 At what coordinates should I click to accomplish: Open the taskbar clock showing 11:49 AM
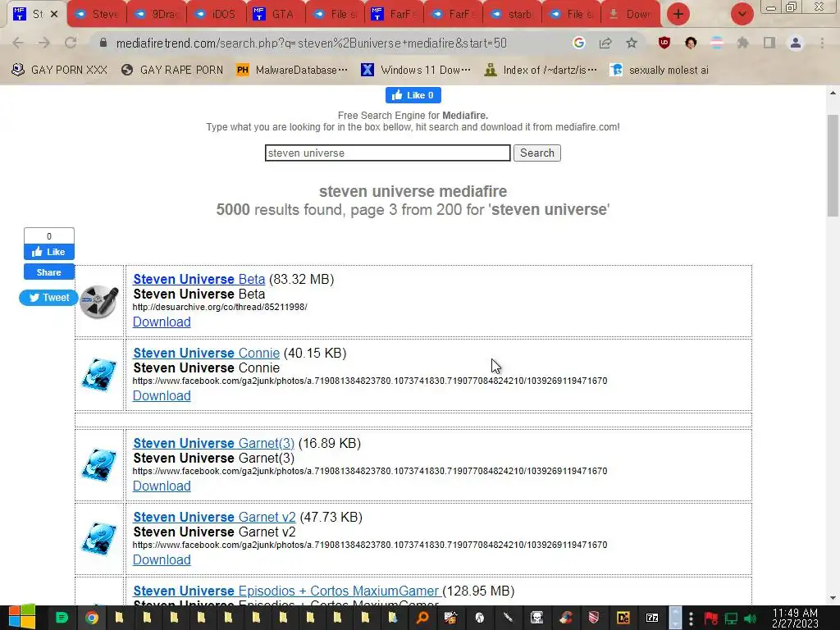click(795, 618)
